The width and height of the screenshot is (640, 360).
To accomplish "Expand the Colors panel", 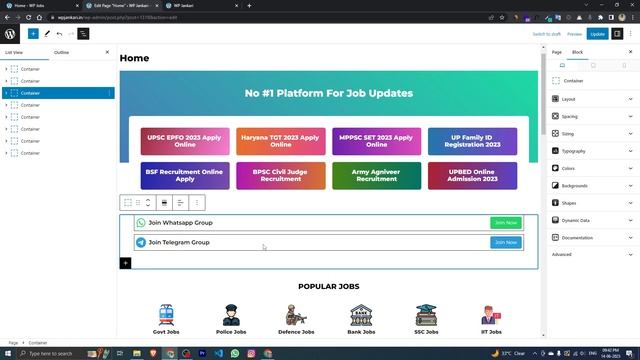I will tap(592, 169).
